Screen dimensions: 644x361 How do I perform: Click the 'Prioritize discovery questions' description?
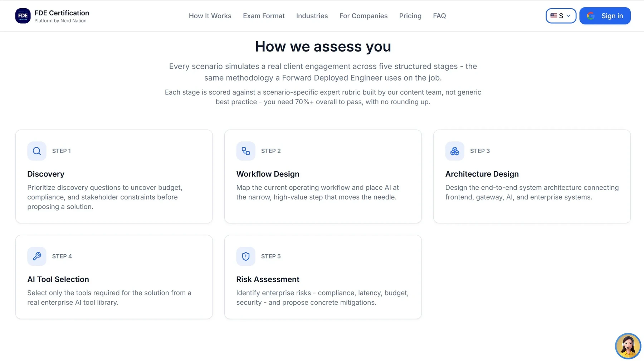click(x=105, y=197)
